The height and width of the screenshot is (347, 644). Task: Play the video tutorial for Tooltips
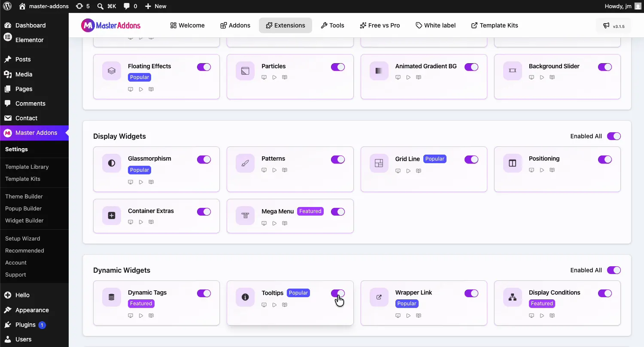click(x=274, y=305)
